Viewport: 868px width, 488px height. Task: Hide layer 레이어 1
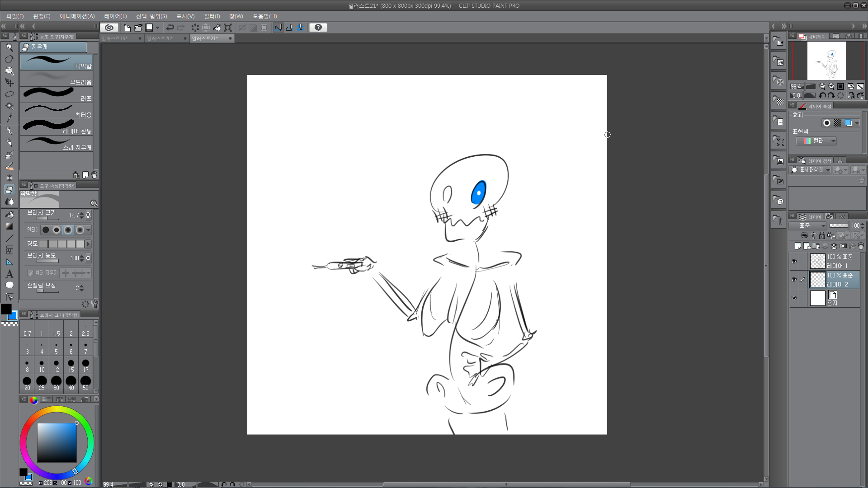tap(794, 261)
